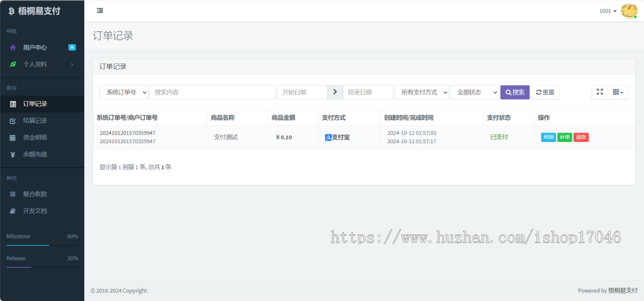Click the 梧桐易支付 footer link
Image resolution: width=644 pixels, height=301 pixels.
coord(623,290)
